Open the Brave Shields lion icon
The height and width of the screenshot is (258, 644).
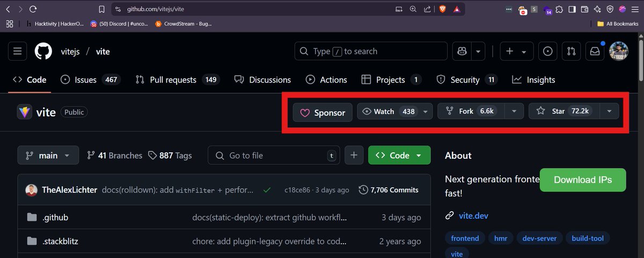tap(442, 9)
